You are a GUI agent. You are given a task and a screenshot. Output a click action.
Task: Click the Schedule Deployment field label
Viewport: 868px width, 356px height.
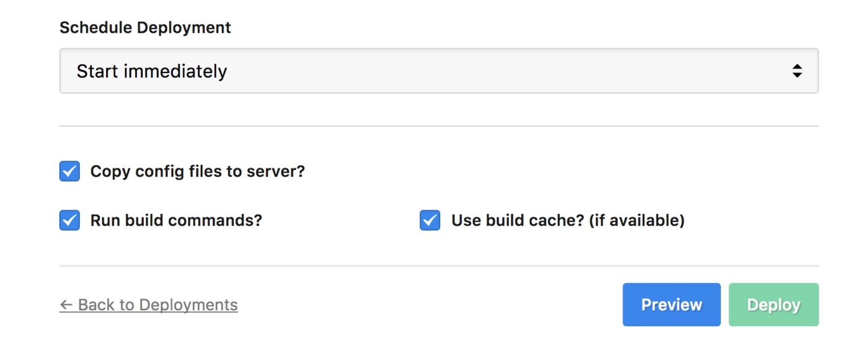click(x=145, y=28)
